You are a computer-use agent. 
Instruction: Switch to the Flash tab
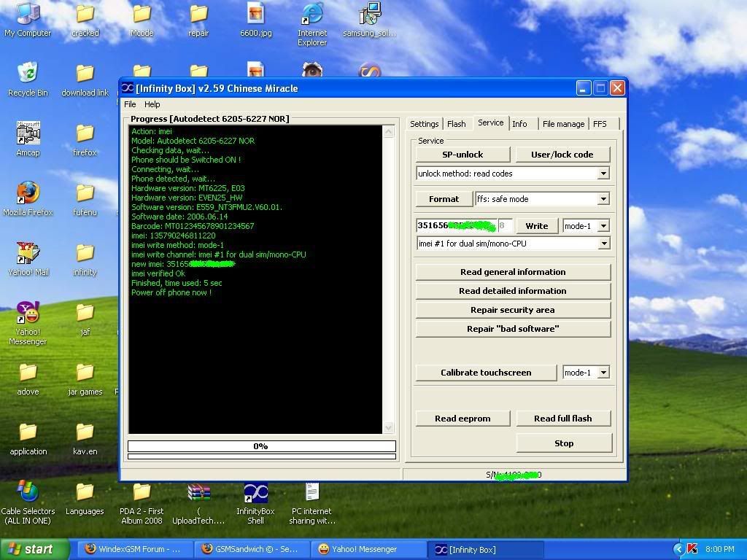tap(457, 124)
